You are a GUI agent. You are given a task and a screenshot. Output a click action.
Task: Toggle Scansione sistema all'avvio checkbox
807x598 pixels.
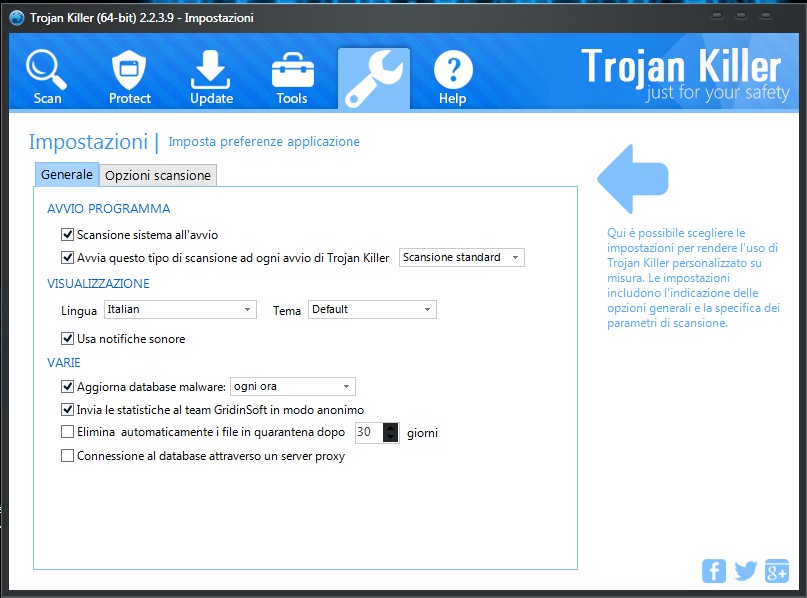pyautogui.click(x=67, y=235)
